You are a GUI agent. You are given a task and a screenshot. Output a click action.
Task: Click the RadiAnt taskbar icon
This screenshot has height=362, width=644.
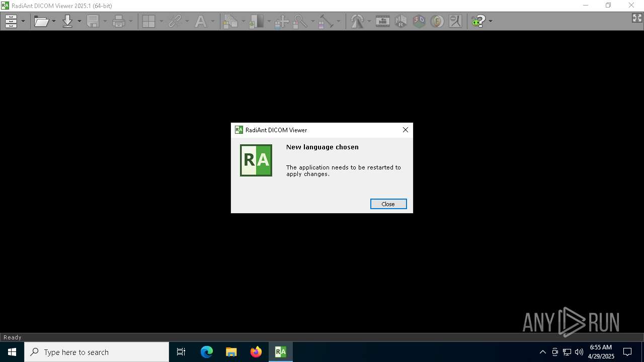pyautogui.click(x=281, y=352)
